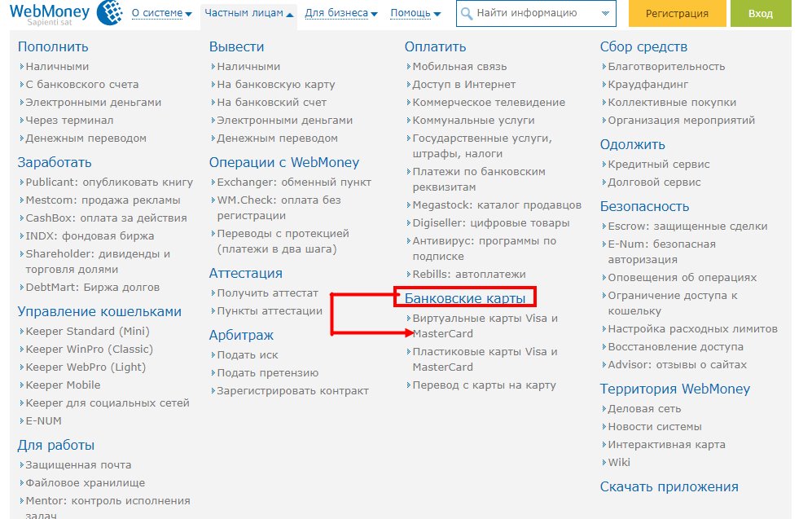Open the 'Банковские карты' heading
Viewport: 812px width, 519px height.
click(465, 298)
